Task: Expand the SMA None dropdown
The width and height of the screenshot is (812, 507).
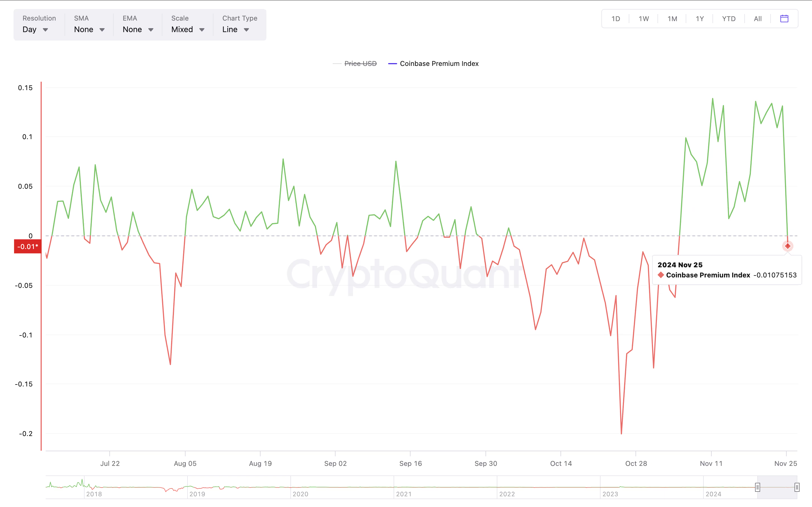Action: [89, 30]
